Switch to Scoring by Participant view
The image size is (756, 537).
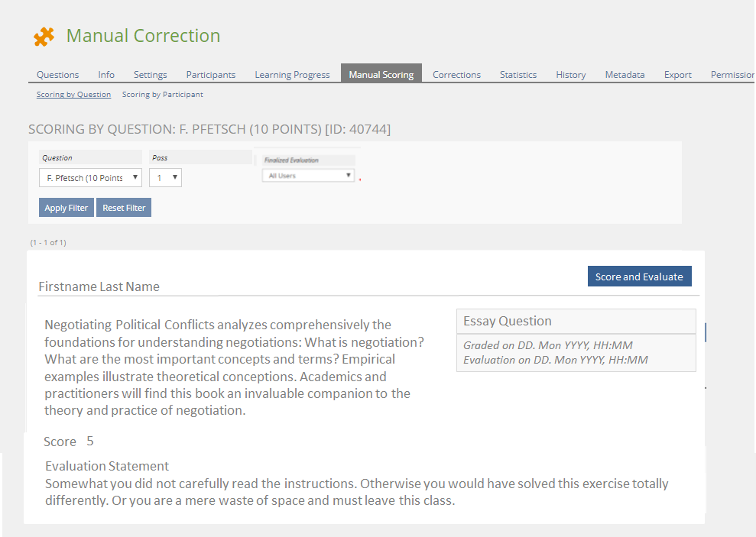[162, 95]
